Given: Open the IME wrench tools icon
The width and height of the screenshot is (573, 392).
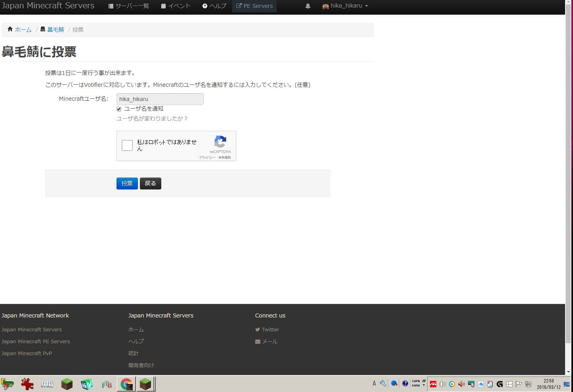Looking at the screenshot, I should (383, 383).
